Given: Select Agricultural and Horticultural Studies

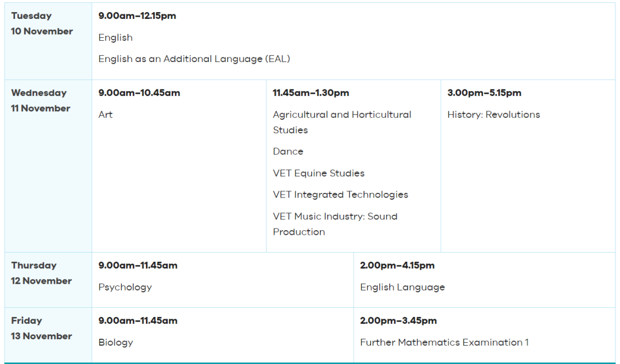Looking at the screenshot, I should 342,122.
